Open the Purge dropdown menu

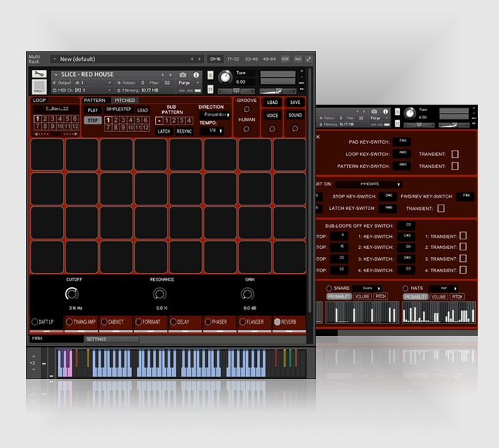click(188, 83)
